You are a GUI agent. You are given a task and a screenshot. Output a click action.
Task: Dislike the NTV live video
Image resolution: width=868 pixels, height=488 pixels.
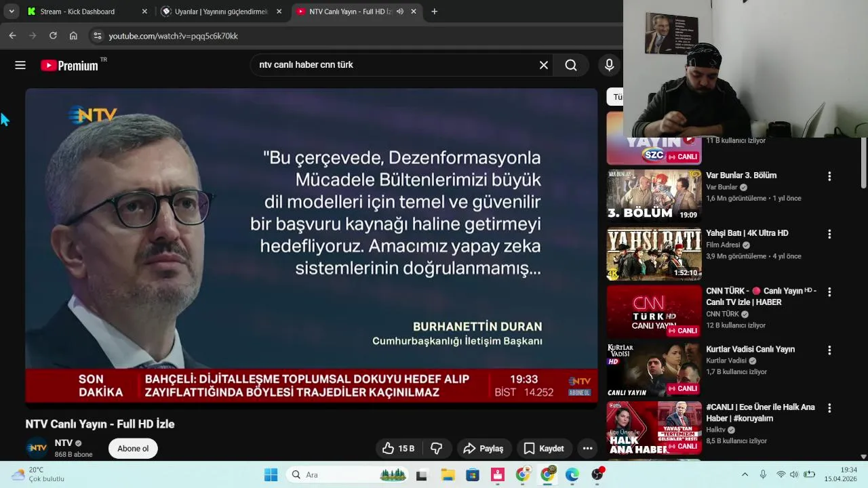(x=437, y=448)
